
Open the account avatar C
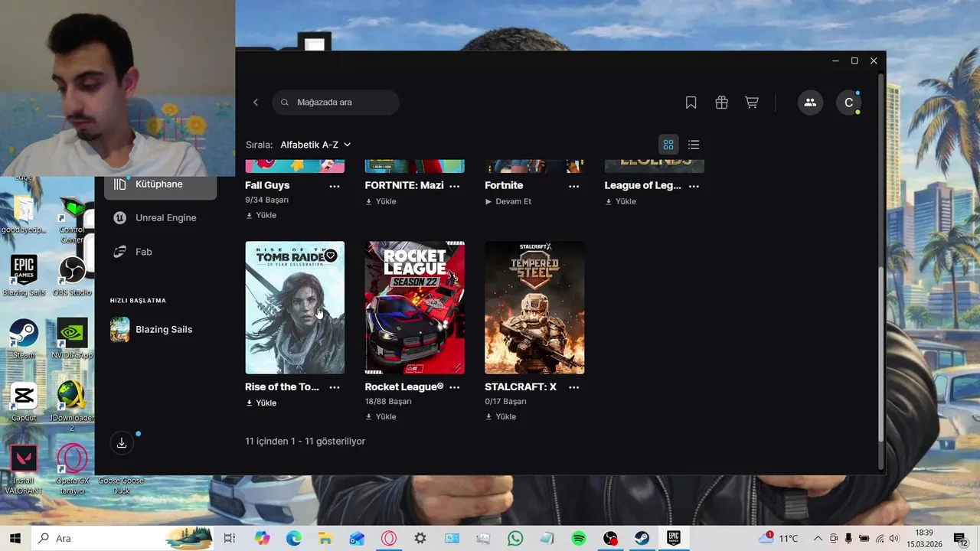pyautogui.click(x=848, y=103)
